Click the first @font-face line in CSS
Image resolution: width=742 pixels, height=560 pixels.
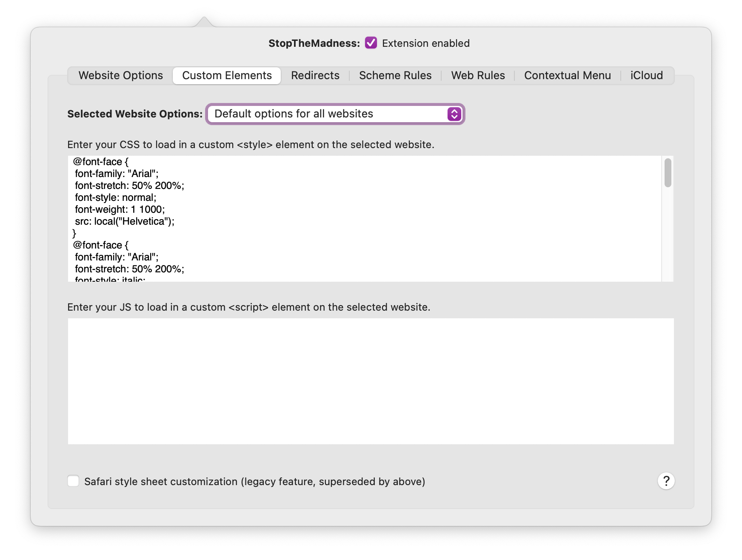coord(101,162)
